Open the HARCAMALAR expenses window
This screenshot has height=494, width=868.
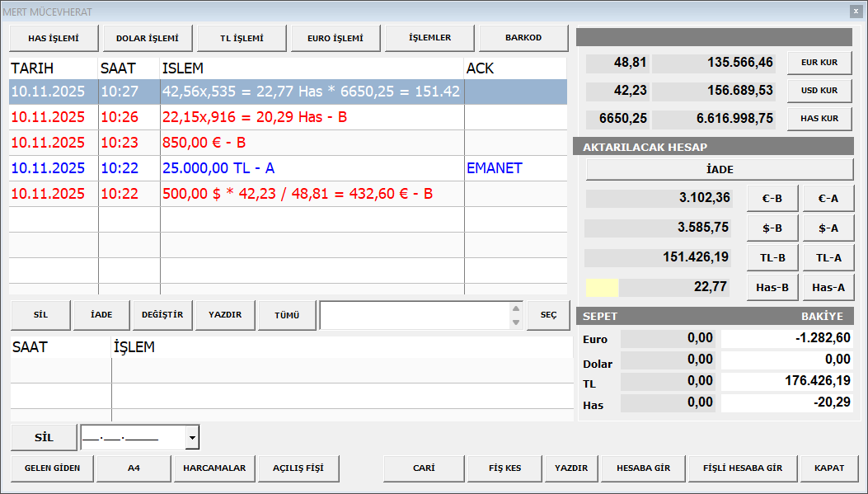point(214,468)
